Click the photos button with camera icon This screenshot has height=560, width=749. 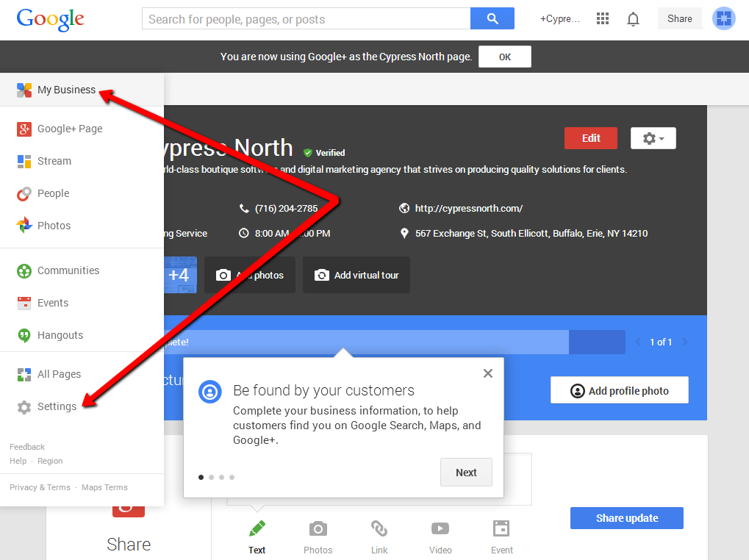pos(250,275)
